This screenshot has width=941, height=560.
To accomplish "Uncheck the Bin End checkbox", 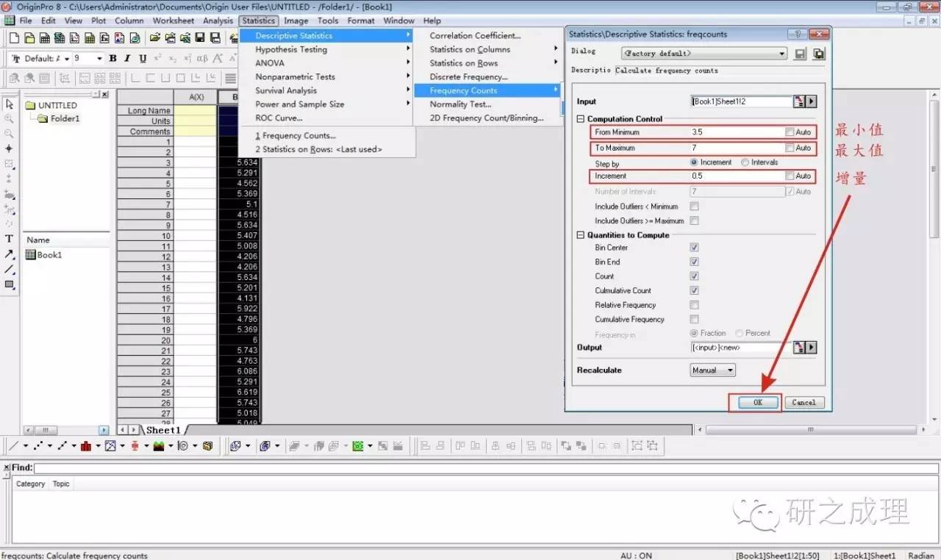I will point(694,262).
